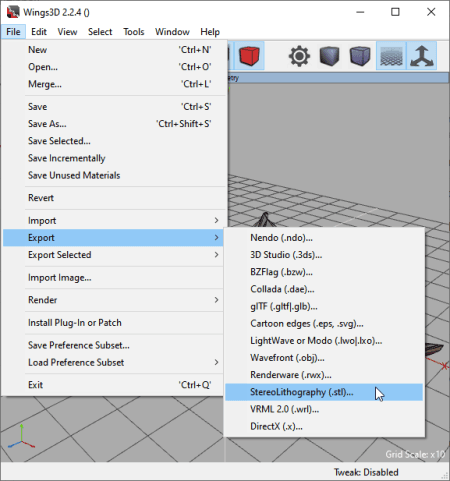This screenshot has width=450, height=481.
Task: Export as BZFlag (.bzw)...
Action: (x=324, y=272)
